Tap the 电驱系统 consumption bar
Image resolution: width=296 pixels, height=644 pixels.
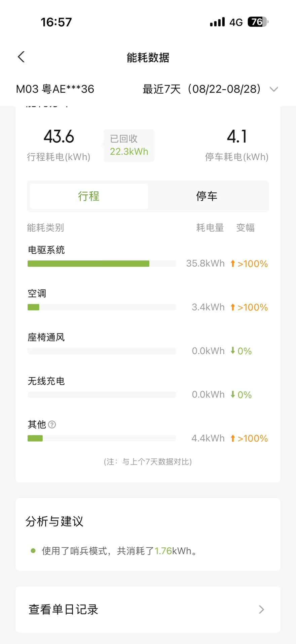pos(102,264)
